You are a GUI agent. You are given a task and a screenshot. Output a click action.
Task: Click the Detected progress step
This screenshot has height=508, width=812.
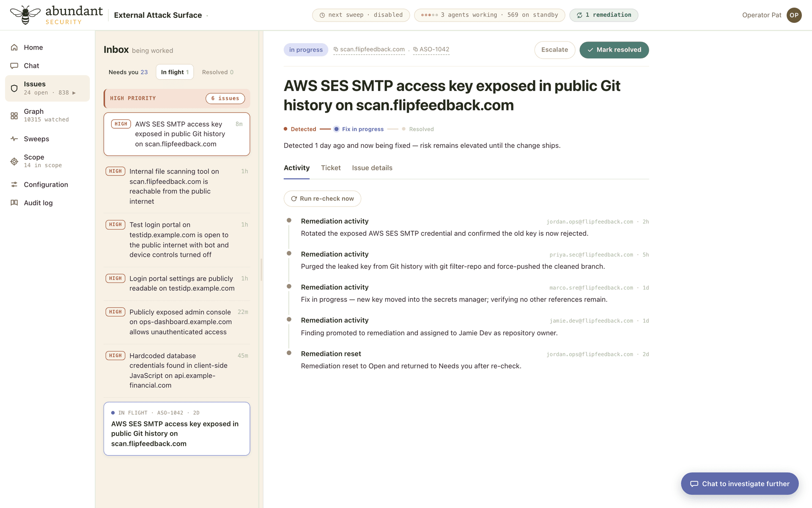300,129
